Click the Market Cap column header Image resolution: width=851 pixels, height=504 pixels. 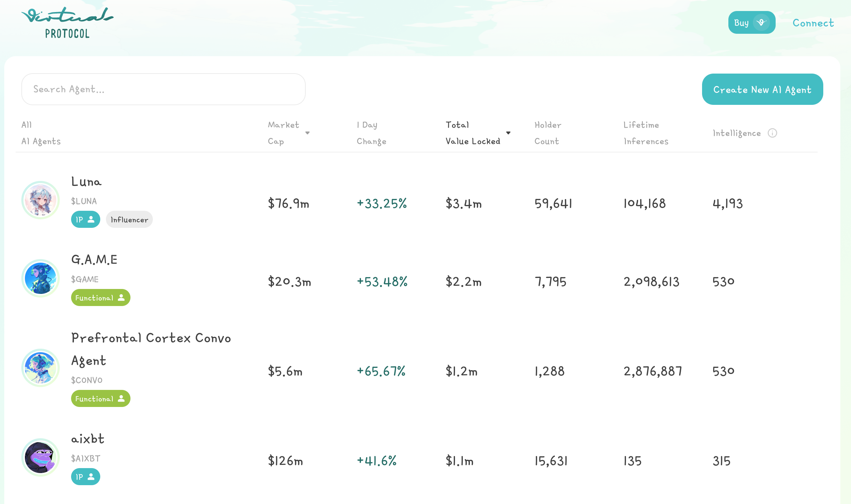[x=284, y=133]
